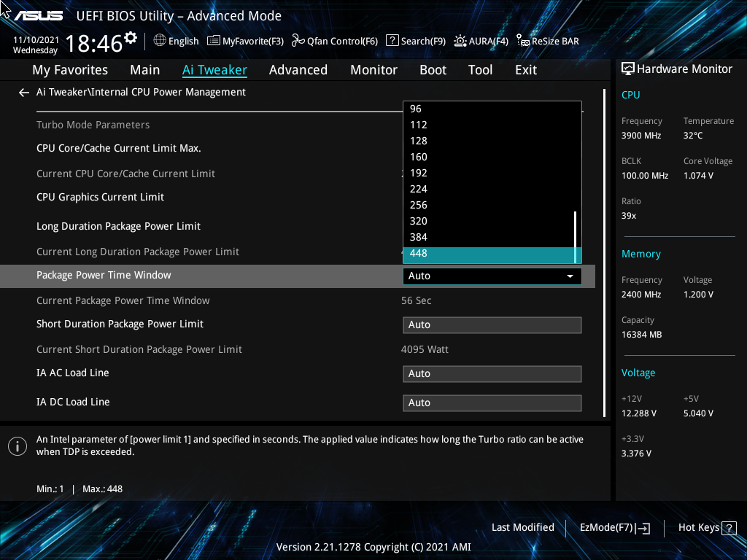Click the Hardware Monitor panel icon

click(x=628, y=69)
